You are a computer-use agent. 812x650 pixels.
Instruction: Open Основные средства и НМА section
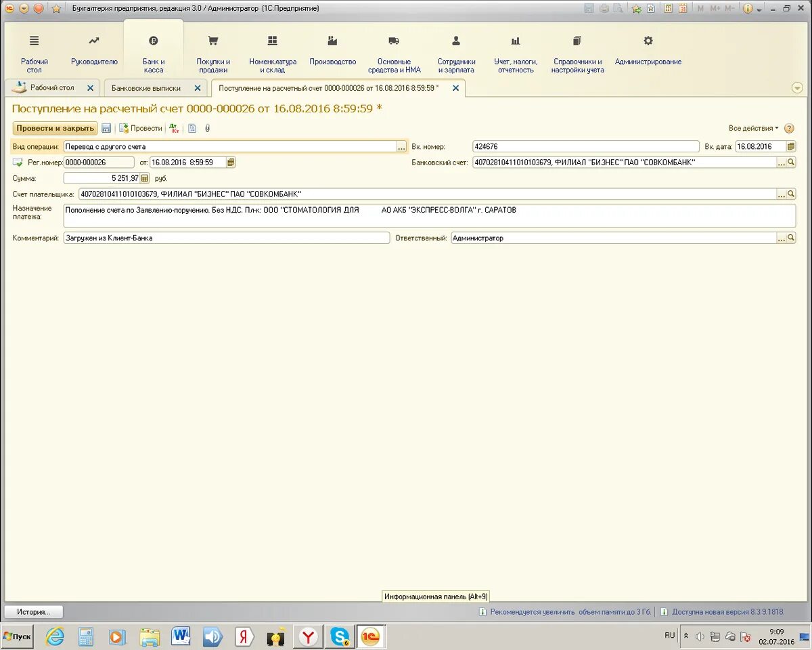point(394,53)
